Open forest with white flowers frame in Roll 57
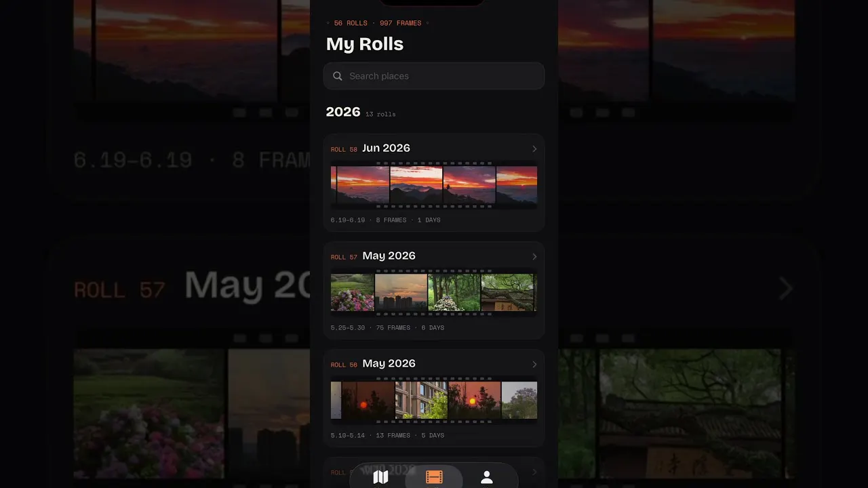868x488 pixels. [x=454, y=293]
